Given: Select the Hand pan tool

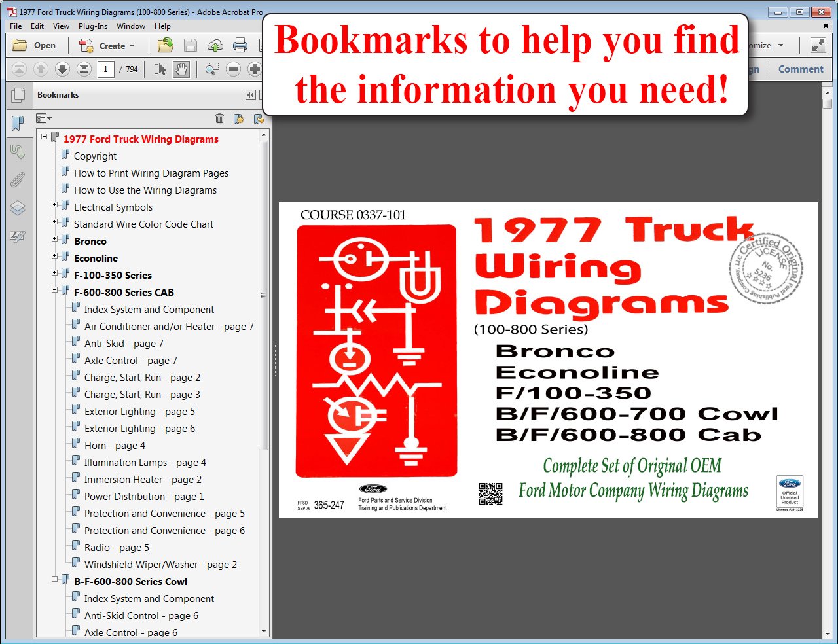Looking at the screenshot, I should 181,69.
